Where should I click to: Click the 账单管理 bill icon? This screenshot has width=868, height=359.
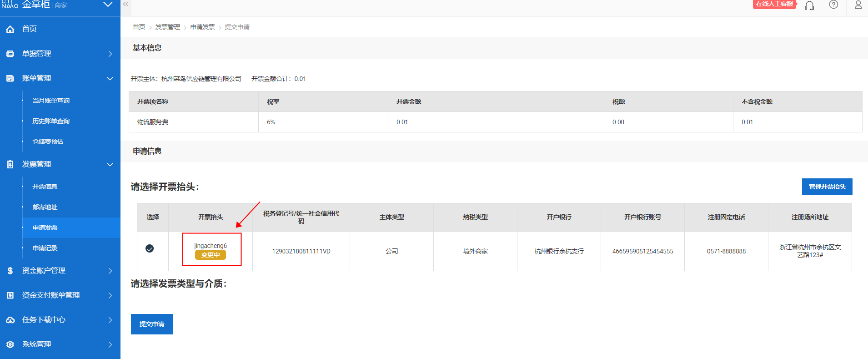pyautogui.click(x=10, y=78)
